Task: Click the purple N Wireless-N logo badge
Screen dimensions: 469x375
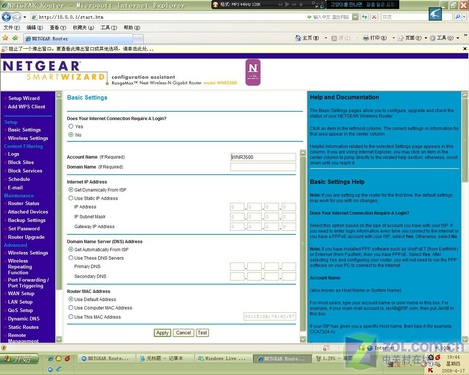Action: coord(253,72)
